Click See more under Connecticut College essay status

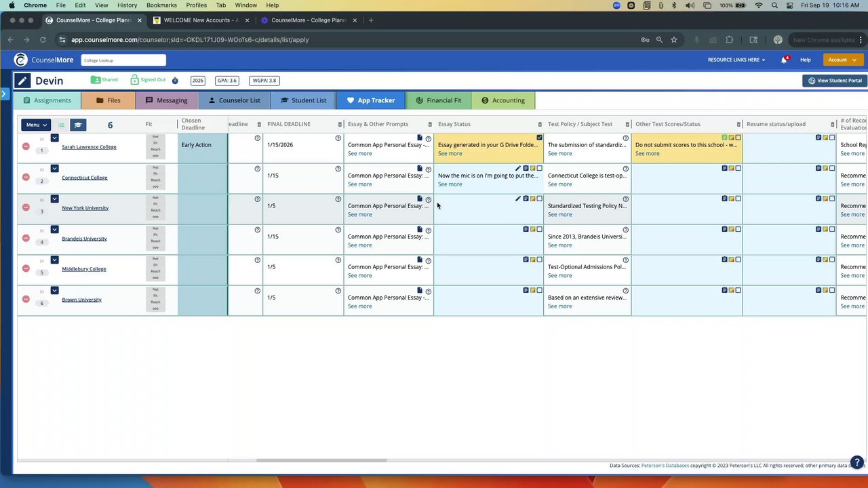(x=450, y=184)
